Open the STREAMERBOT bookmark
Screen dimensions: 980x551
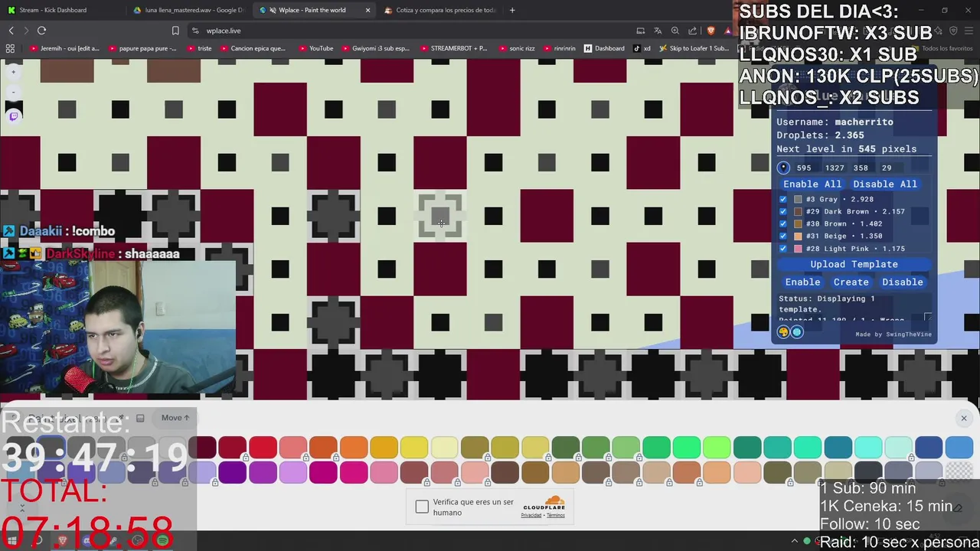(x=453, y=48)
